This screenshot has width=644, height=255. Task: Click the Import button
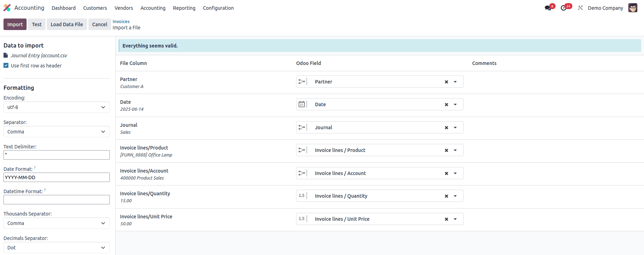pos(15,24)
